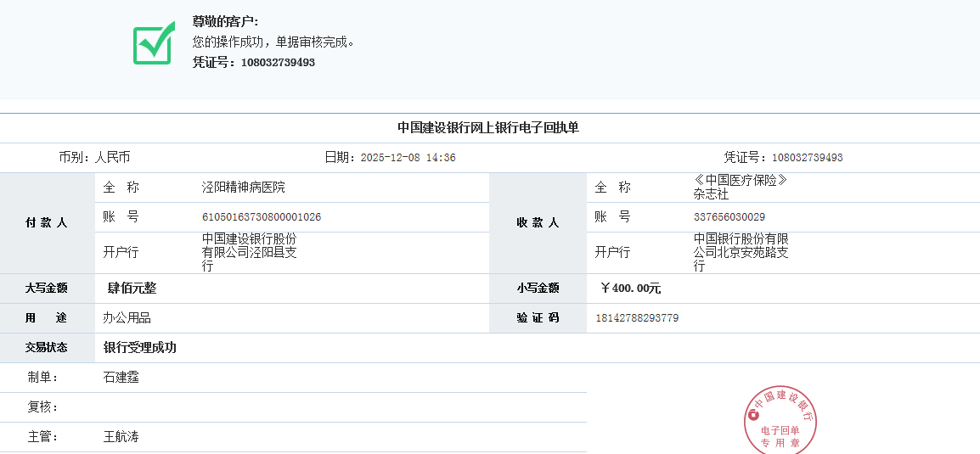Click the transaction status 银行受理成功
Image resolution: width=980 pixels, height=454 pixels.
point(140,348)
